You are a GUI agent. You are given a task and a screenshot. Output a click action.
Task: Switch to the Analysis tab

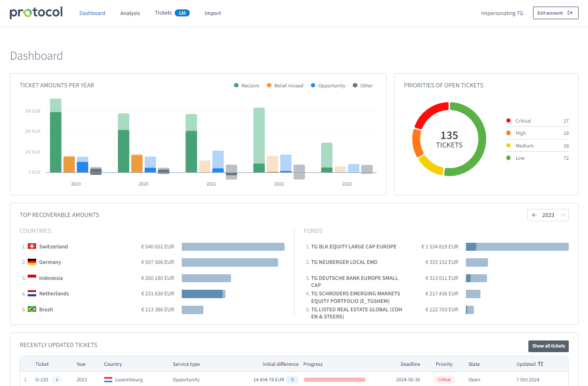[x=130, y=13]
